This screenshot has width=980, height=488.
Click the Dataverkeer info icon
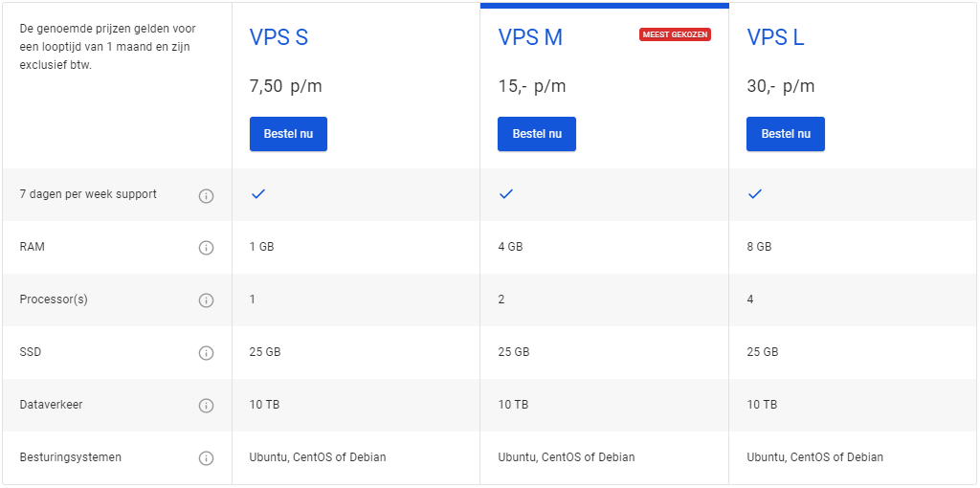pos(206,406)
